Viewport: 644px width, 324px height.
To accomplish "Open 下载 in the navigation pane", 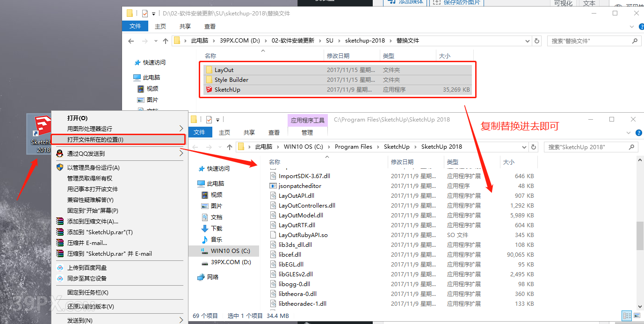I will tap(217, 229).
